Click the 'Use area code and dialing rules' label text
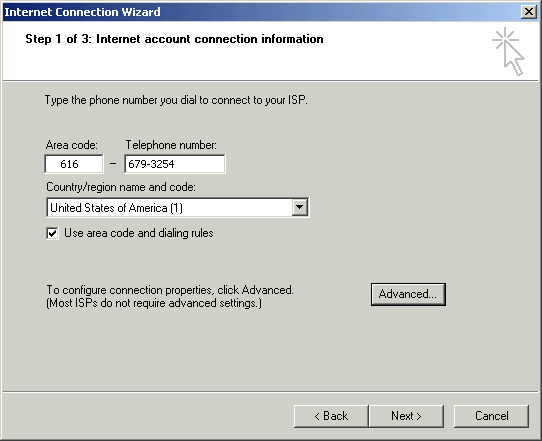The width and height of the screenshot is (542, 441). coord(139,233)
